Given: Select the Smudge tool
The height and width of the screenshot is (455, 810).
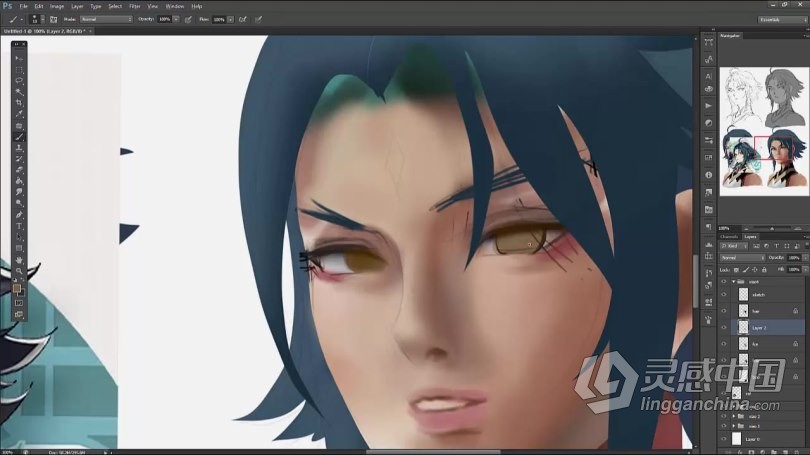Looking at the screenshot, I should pos(19,192).
